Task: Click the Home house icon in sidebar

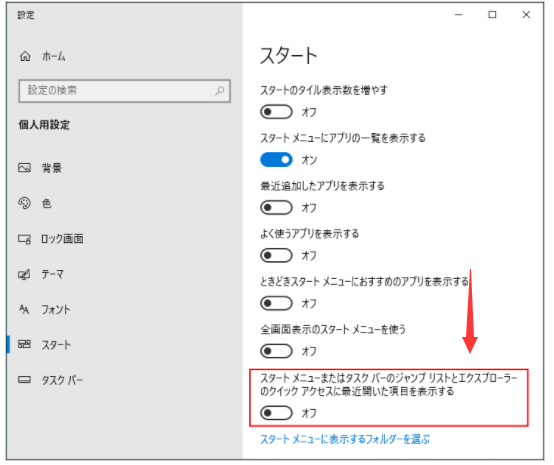Action: 25,56
